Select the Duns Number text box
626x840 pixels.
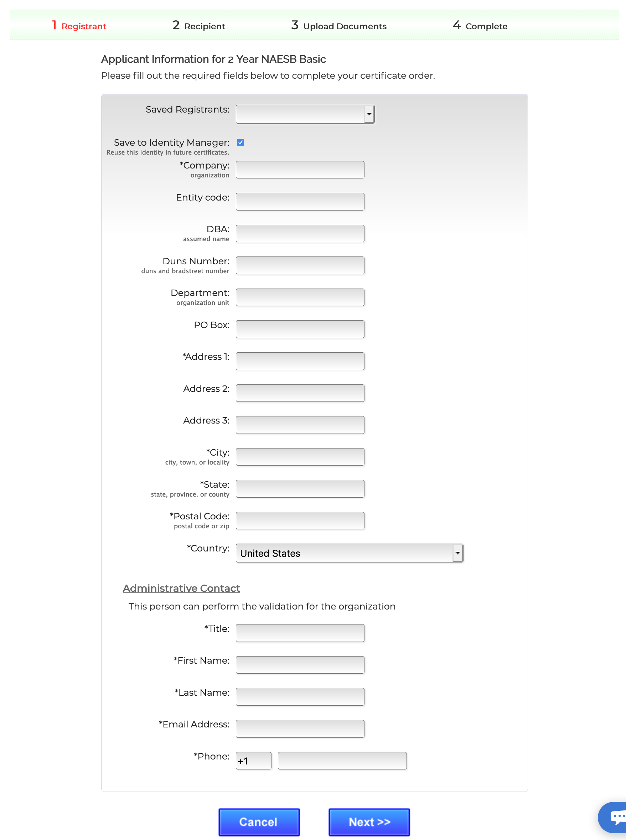(300, 265)
